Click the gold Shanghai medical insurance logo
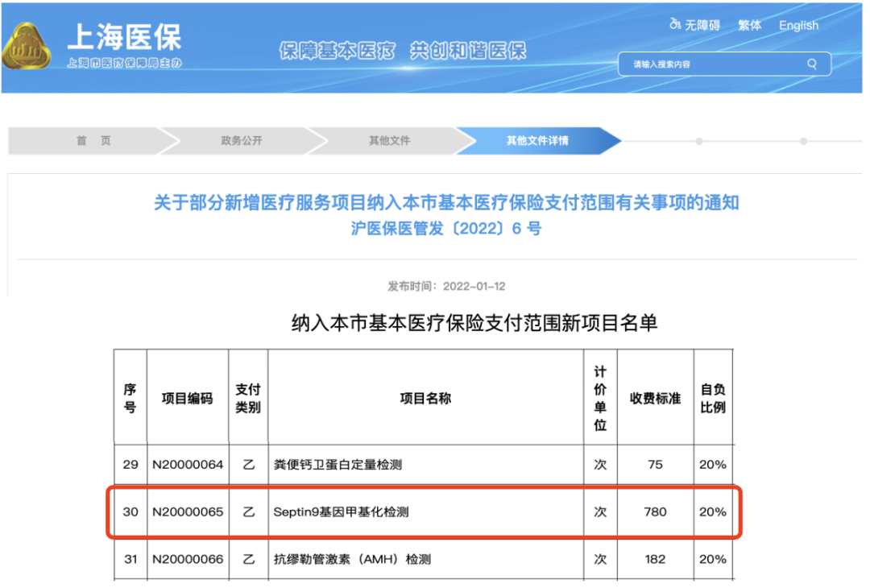This screenshot has height=588, width=870. point(27,48)
